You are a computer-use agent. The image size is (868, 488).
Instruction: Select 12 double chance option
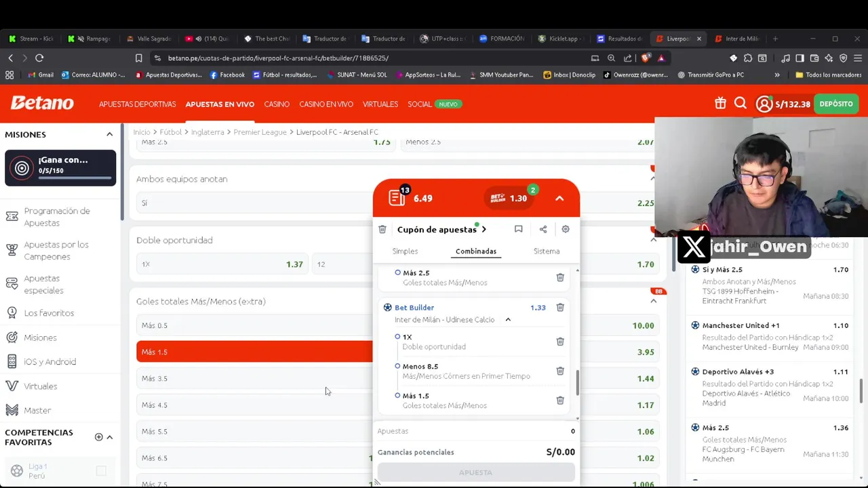[x=342, y=264]
